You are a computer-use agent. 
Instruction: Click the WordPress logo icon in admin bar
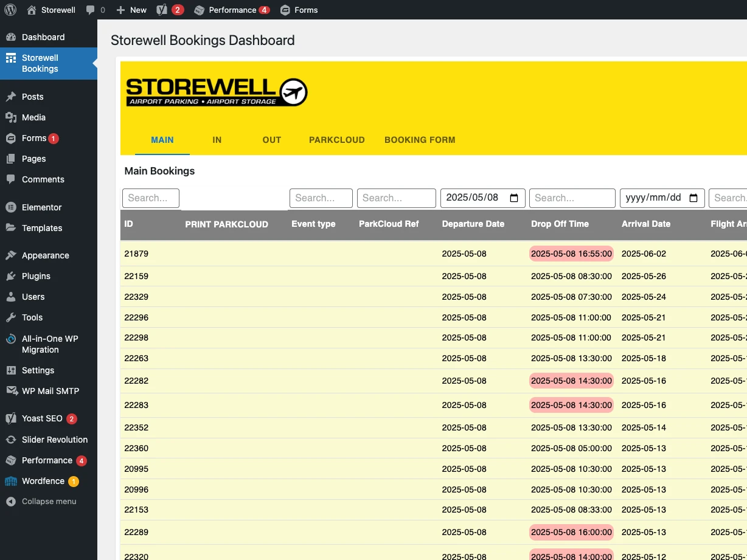pyautogui.click(x=10, y=10)
